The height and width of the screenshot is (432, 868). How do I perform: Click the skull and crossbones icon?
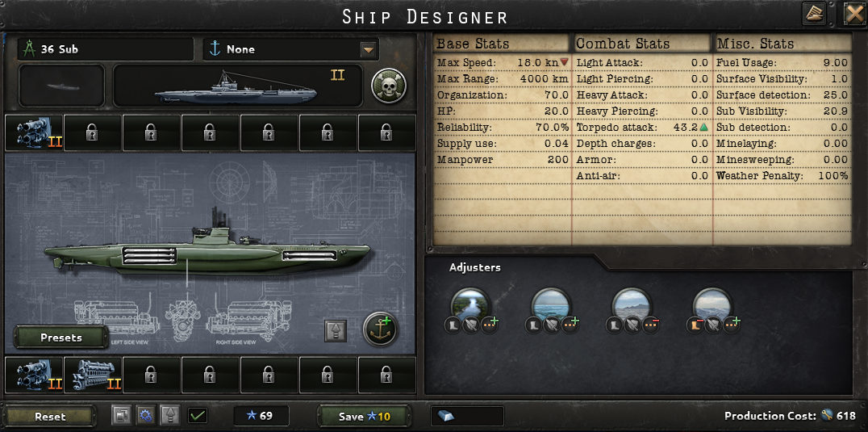389,86
